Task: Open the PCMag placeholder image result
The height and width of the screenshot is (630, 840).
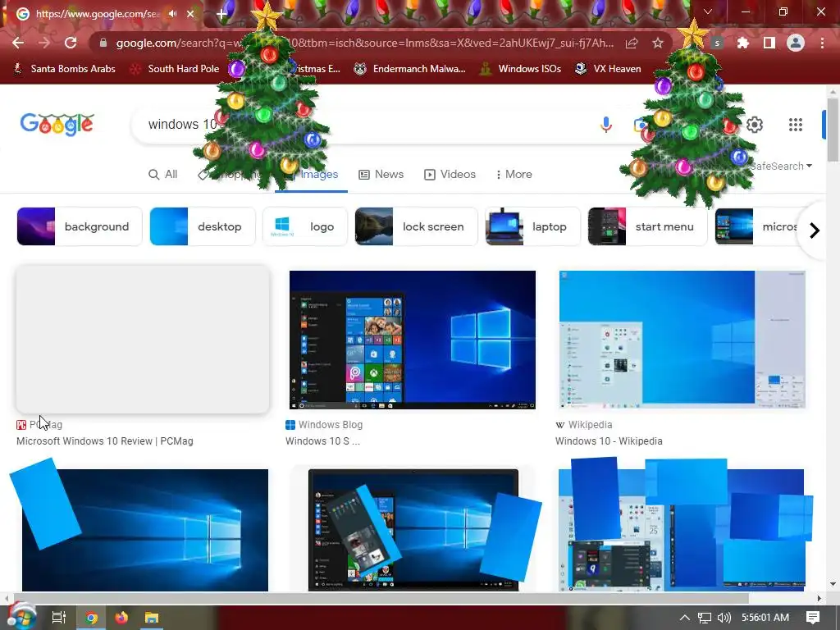Action: point(143,340)
